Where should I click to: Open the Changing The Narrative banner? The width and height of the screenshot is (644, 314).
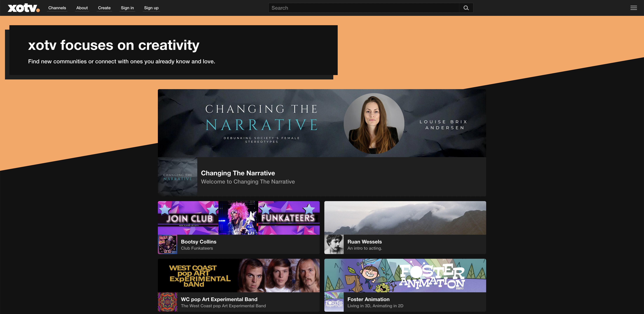coord(322,123)
